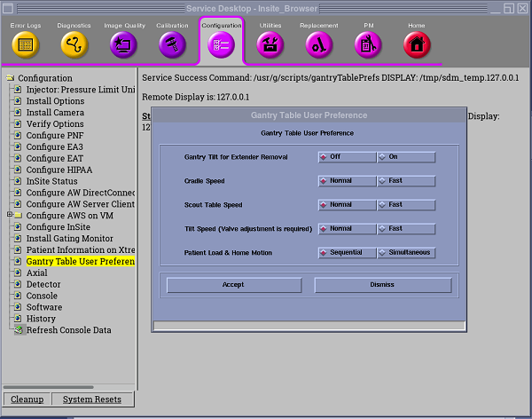Open Configure HIPAA in the tree
Image resolution: width=532 pixels, height=419 pixels.
tap(59, 170)
